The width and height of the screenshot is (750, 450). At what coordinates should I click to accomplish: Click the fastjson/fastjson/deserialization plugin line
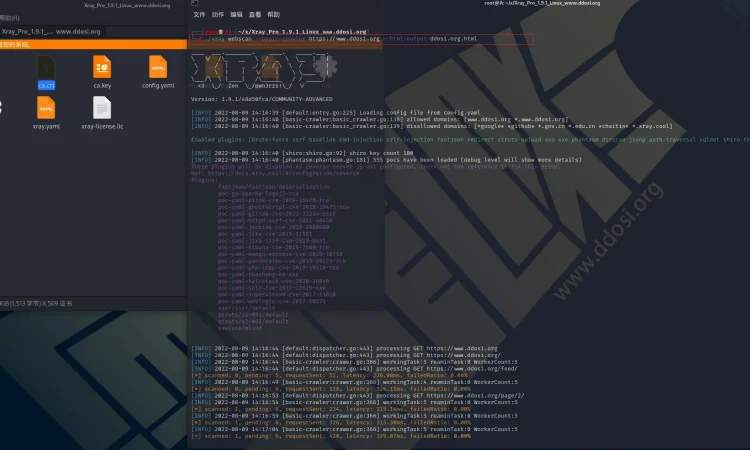[273, 187]
